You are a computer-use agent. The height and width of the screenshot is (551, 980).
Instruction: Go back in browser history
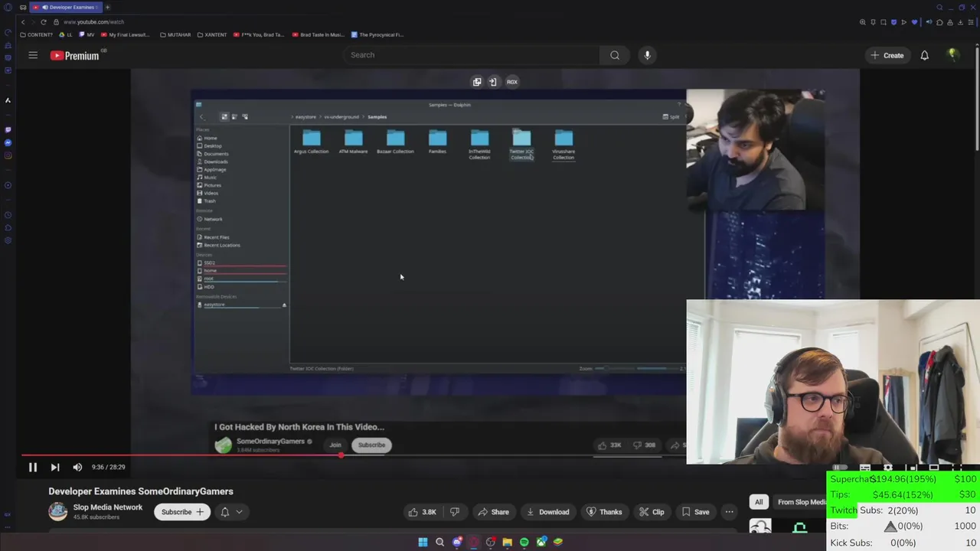(23, 22)
